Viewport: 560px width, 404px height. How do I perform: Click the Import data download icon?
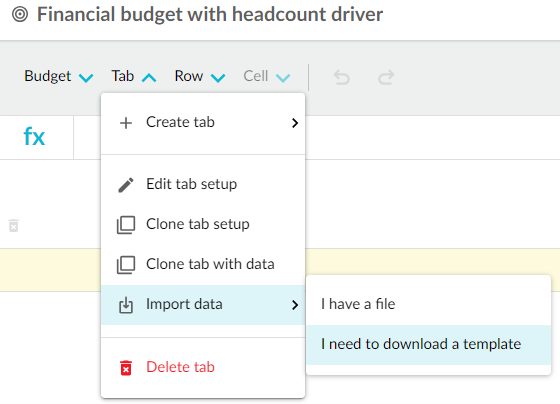(126, 305)
